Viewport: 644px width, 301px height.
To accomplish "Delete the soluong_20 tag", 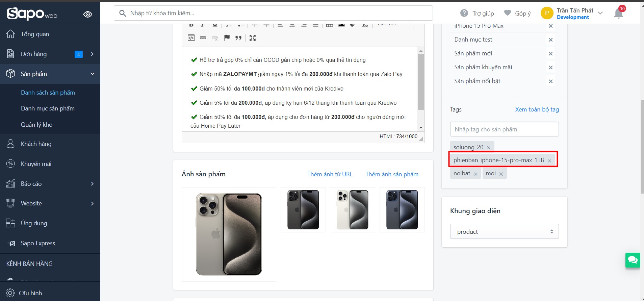I will coord(489,148).
